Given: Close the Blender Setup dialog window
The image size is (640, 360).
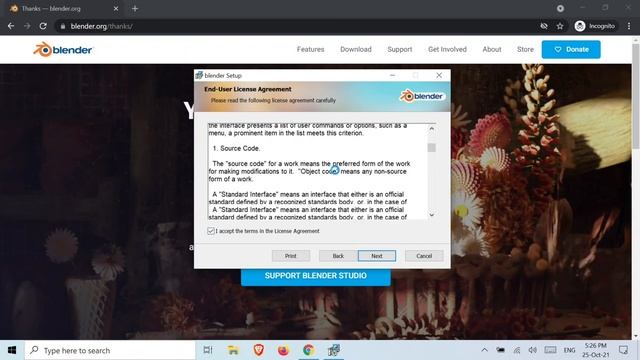Looking at the screenshot, I should point(439,75).
